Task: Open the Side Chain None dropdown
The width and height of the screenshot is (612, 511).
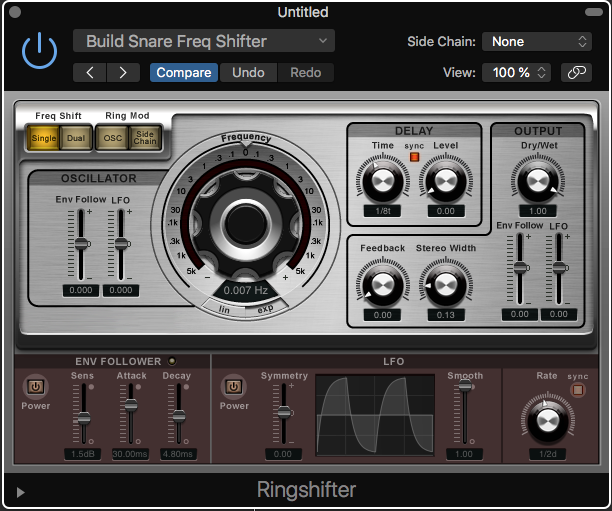Action: tap(537, 41)
